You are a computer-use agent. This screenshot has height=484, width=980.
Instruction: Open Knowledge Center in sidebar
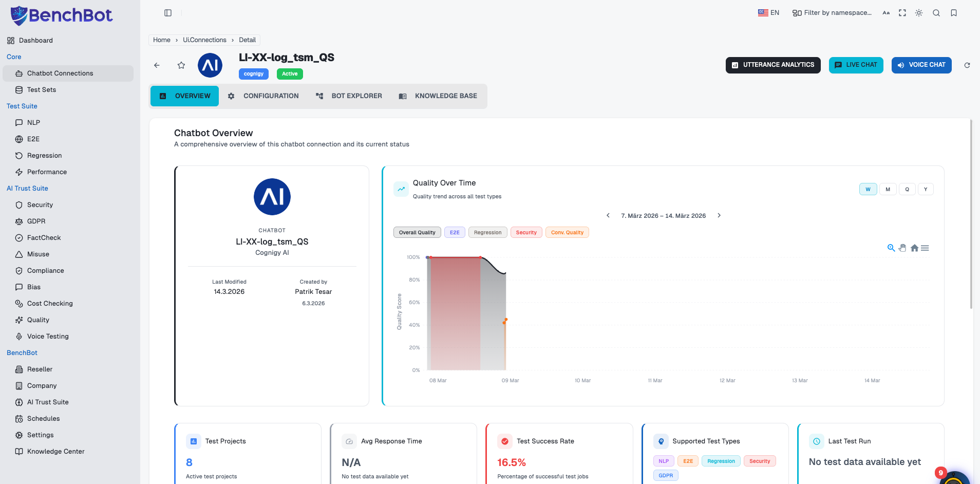68,452
